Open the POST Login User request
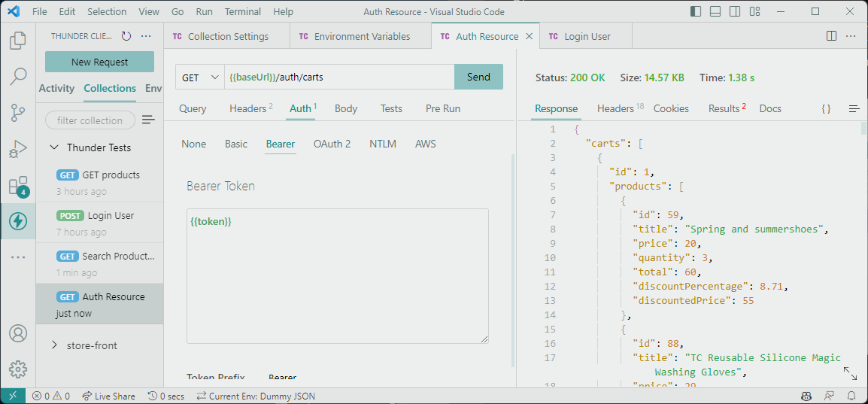The image size is (868, 404). [x=99, y=223]
